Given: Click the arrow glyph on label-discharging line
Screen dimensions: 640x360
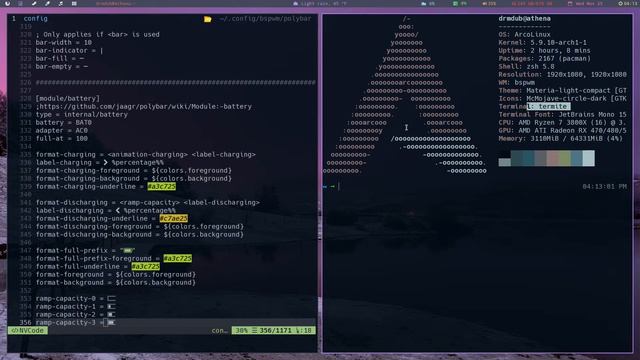Looking at the screenshot, I should pyautogui.click(x=118, y=211).
